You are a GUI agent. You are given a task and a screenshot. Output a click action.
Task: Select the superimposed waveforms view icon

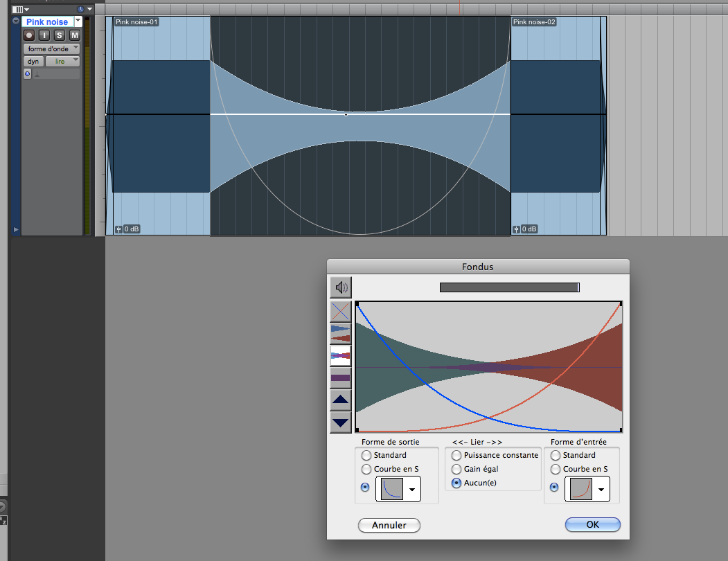[x=341, y=356]
